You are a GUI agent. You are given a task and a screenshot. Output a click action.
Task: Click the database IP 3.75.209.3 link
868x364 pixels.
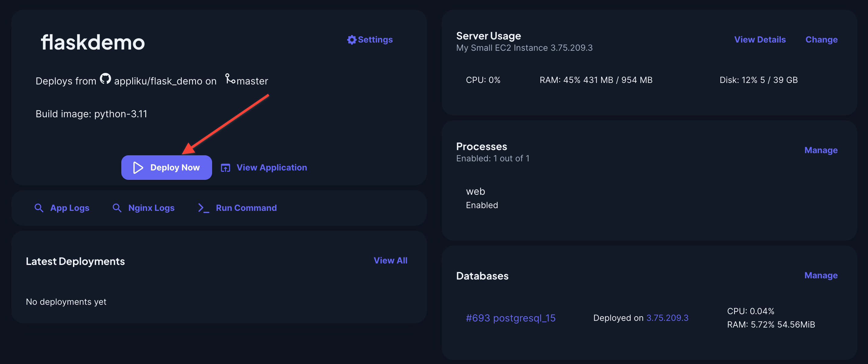pyautogui.click(x=667, y=318)
